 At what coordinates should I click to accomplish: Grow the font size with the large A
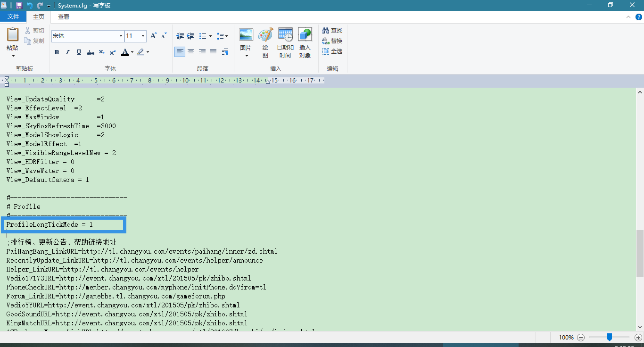tap(153, 36)
